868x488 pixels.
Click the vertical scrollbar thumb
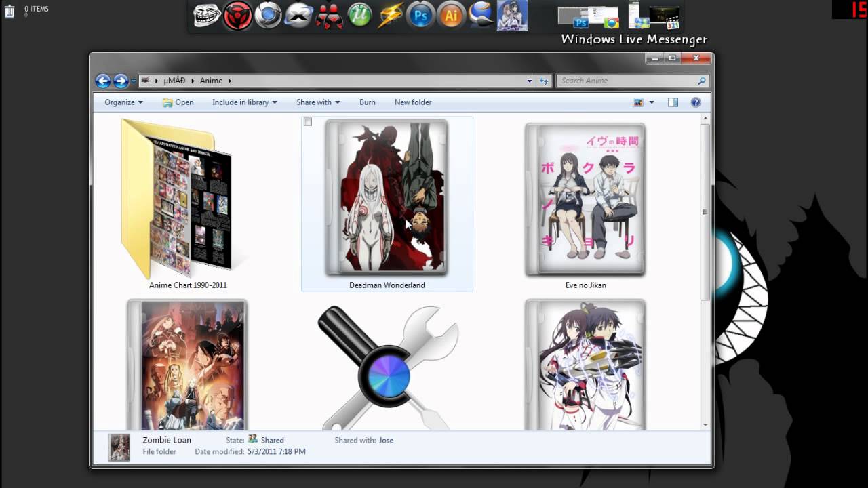[x=705, y=212]
